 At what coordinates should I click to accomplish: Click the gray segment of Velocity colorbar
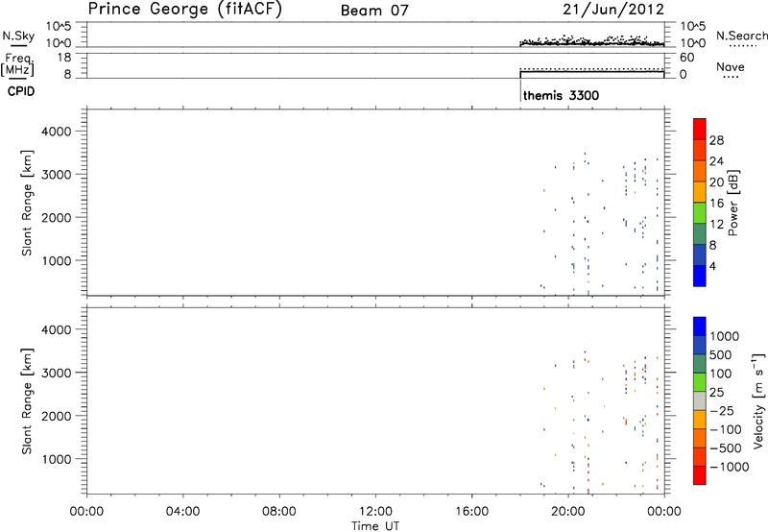coord(700,400)
